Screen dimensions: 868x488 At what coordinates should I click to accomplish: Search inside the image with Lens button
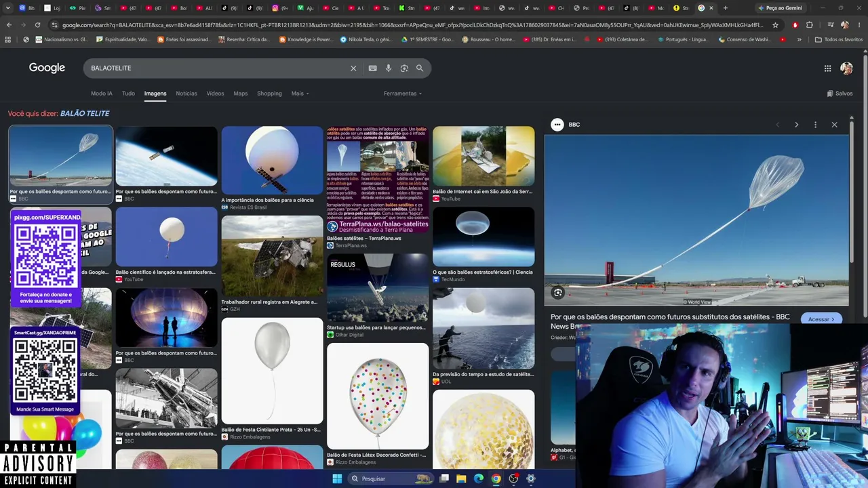[x=557, y=293]
